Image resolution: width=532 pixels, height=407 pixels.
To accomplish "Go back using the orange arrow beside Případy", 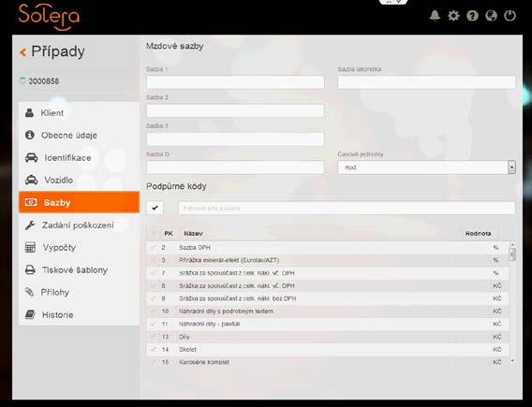I will [x=22, y=52].
